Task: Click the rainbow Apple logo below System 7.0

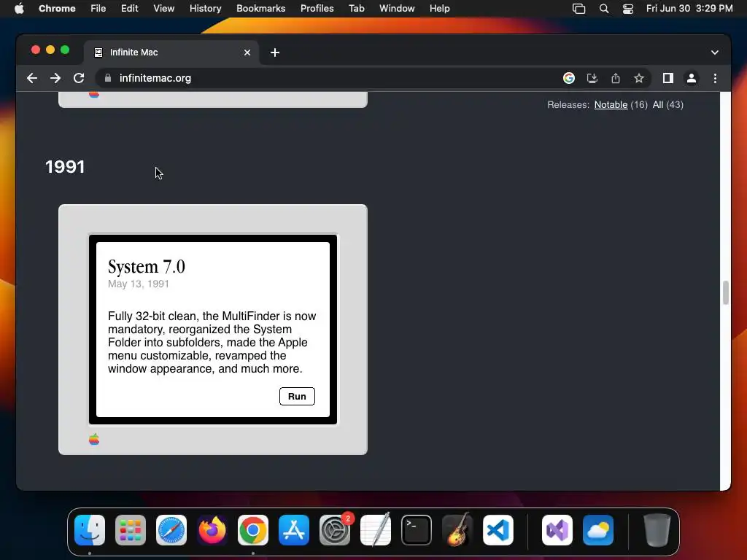Action: pyautogui.click(x=94, y=439)
